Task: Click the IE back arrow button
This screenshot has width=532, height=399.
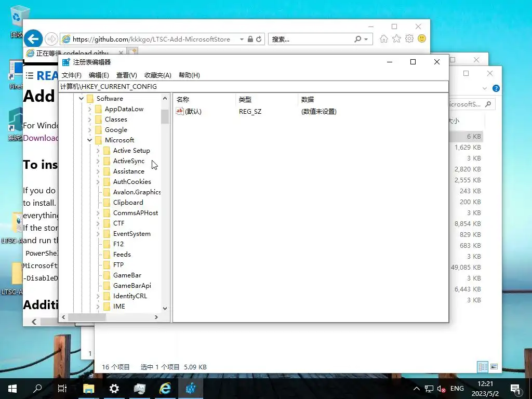Action: (x=33, y=39)
